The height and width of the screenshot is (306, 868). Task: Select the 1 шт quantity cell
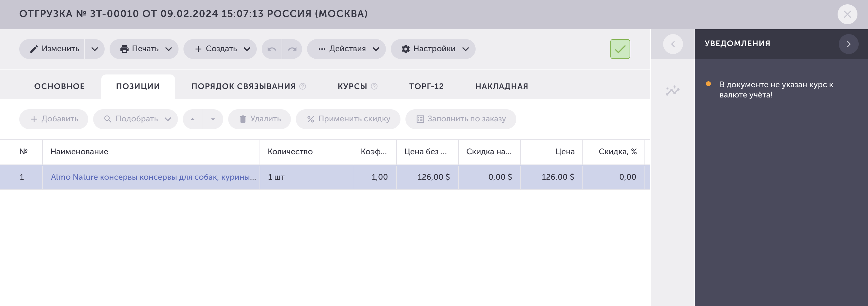tap(306, 177)
